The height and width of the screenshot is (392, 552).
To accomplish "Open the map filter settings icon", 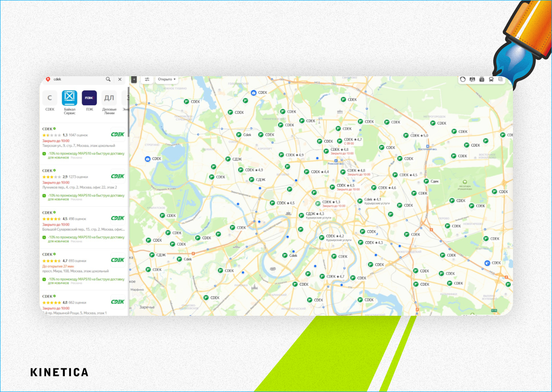I will [147, 79].
